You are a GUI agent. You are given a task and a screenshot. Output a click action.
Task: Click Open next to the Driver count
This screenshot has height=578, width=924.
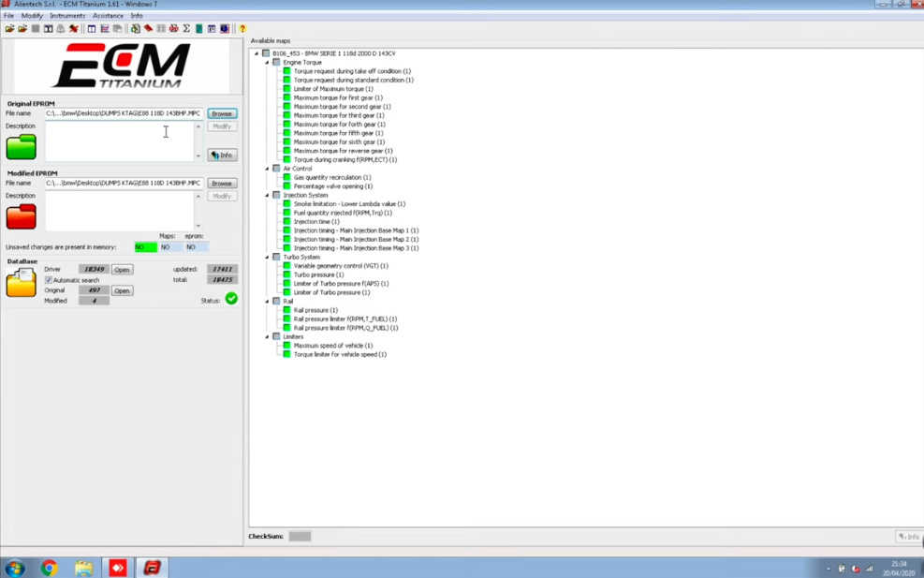[122, 270]
